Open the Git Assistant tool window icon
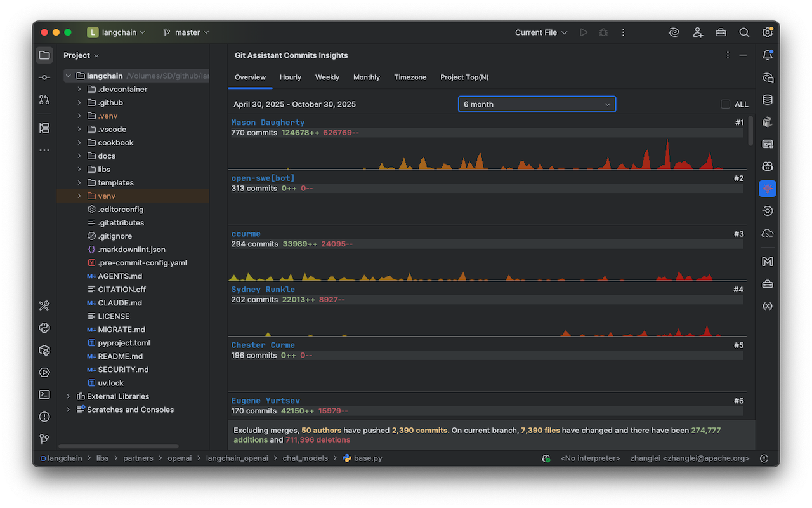 [767, 188]
